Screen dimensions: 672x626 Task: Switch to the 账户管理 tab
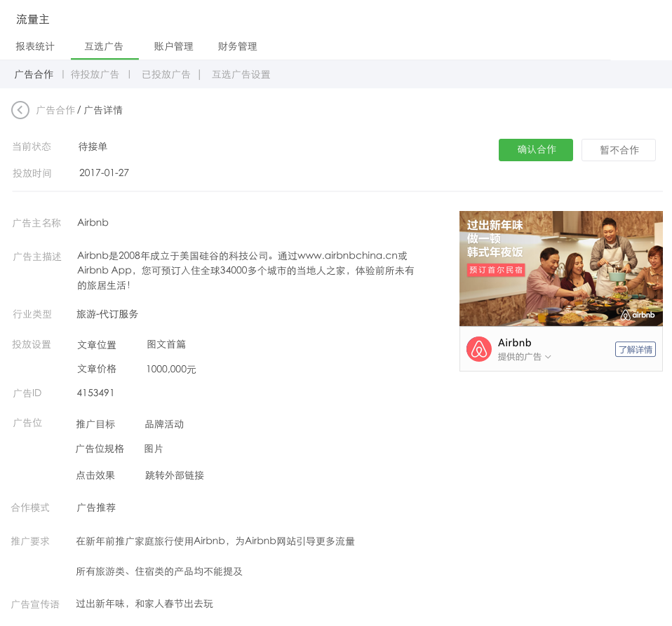tap(173, 46)
